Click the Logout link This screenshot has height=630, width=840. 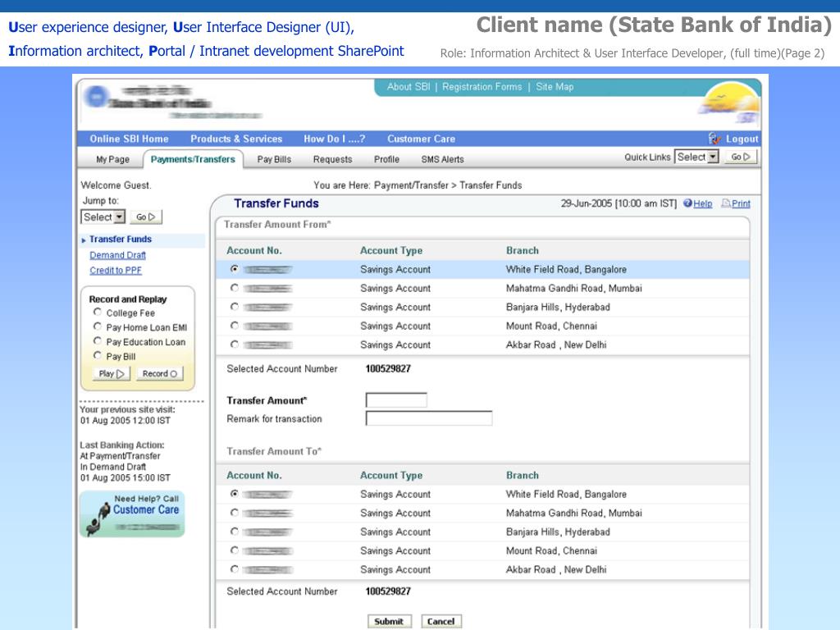[742, 139]
